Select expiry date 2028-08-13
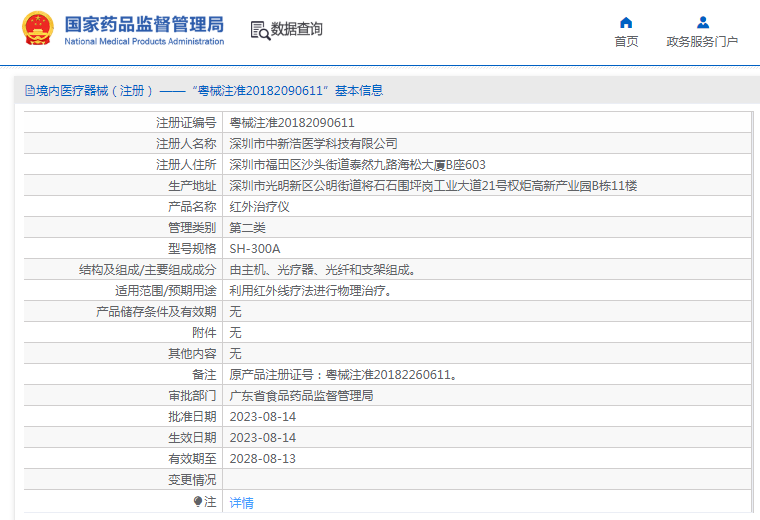 tap(263, 458)
